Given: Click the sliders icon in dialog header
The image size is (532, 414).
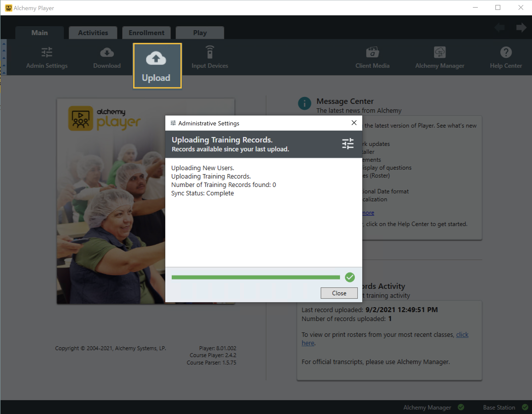Looking at the screenshot, I should [x=348, y=144].
